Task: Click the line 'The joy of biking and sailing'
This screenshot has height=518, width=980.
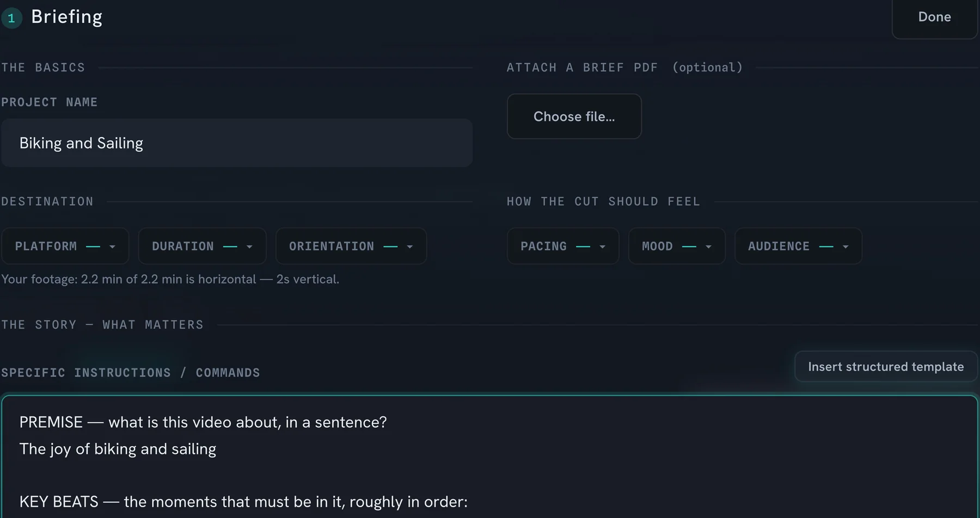Action: click(118, 449)
